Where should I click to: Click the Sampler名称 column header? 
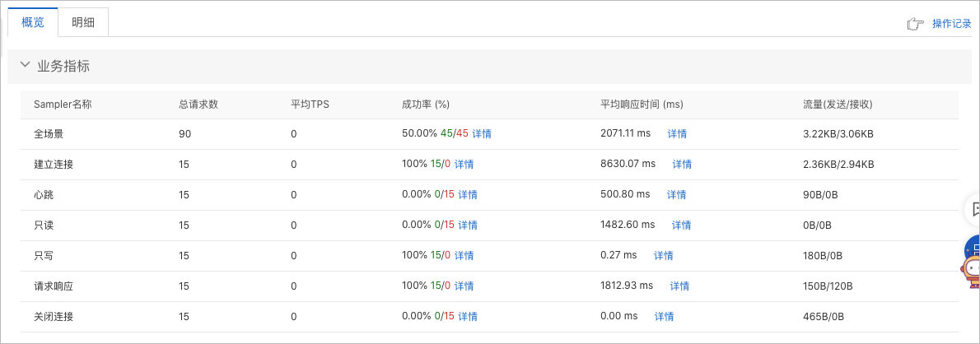pos(63,105)
